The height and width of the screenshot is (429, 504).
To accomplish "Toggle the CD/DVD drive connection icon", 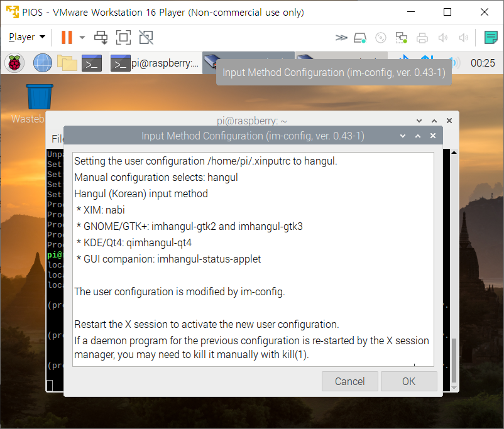I will [381, 38].
